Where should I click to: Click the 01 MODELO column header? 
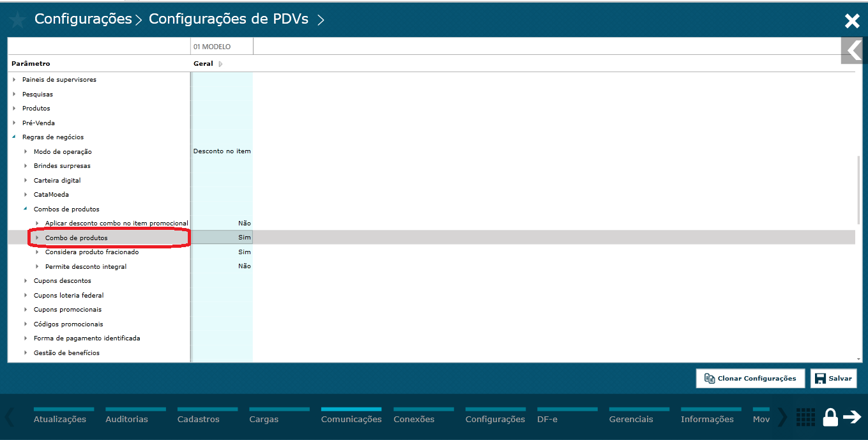pyautogui.click(x=222, y=47)
